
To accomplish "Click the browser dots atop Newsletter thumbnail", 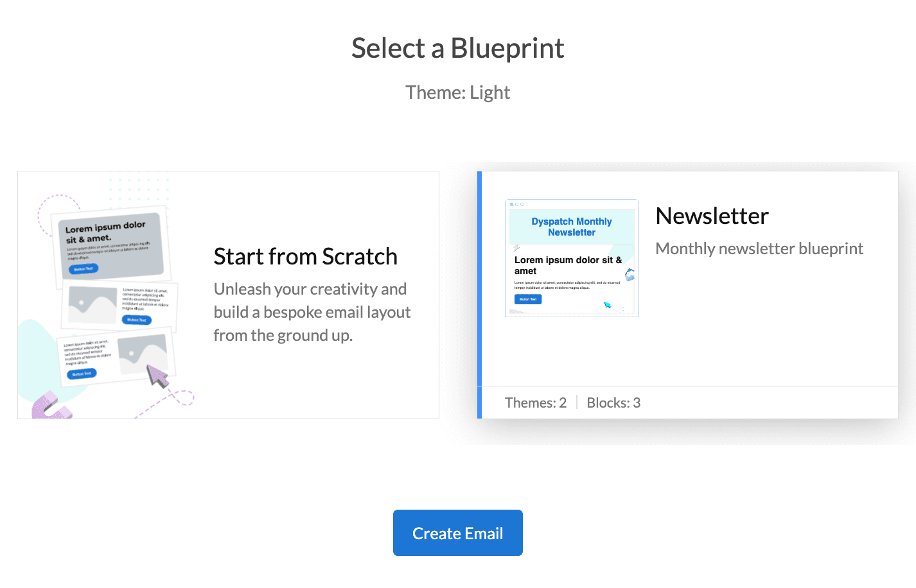I will coord(516,204).
